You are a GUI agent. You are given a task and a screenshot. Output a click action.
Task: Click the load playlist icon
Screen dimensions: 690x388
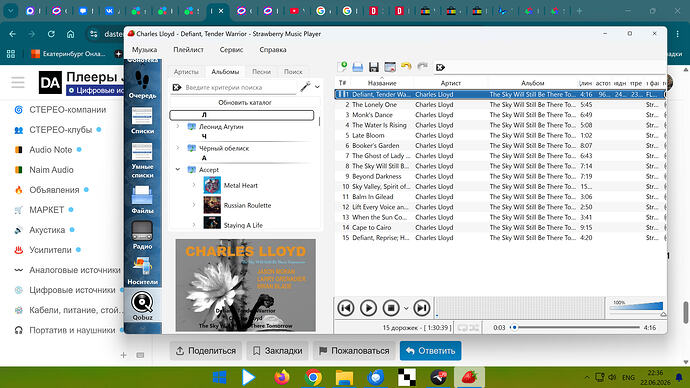[358, 67]
